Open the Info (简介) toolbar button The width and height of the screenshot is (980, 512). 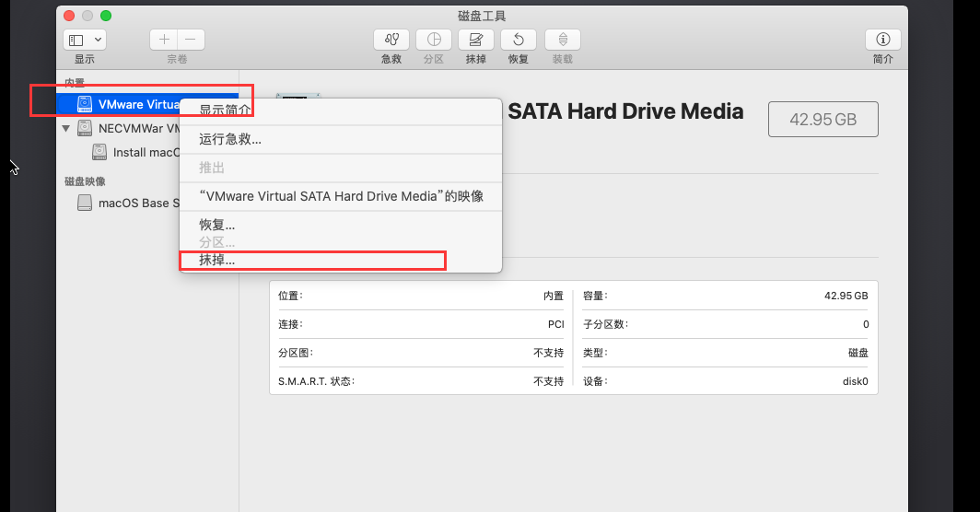[883, 40]
